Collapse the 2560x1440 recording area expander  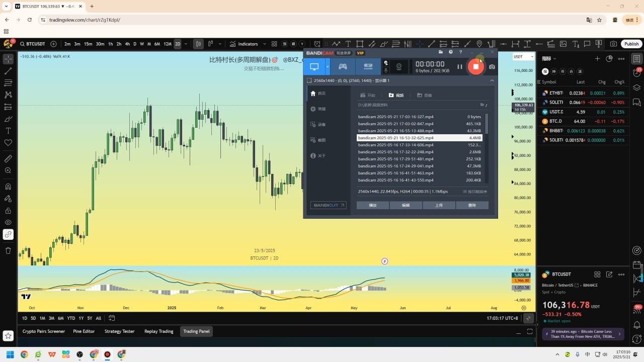(x=492, y=80)
